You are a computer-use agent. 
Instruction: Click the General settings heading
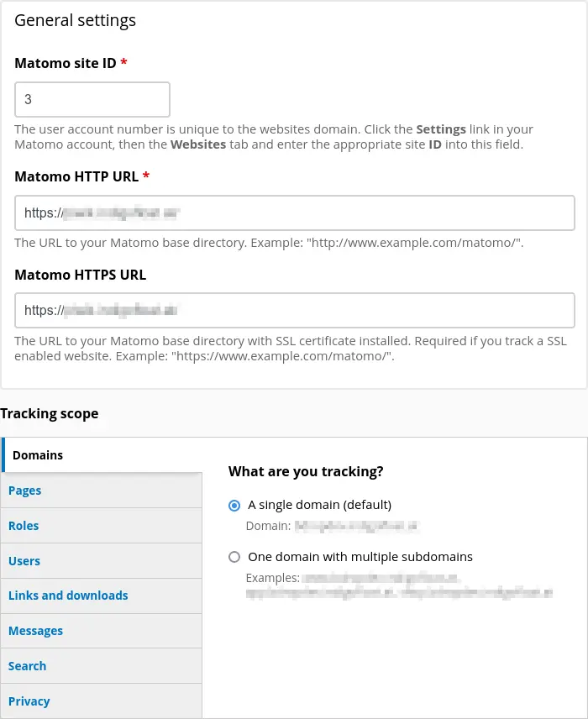(75, 20)
